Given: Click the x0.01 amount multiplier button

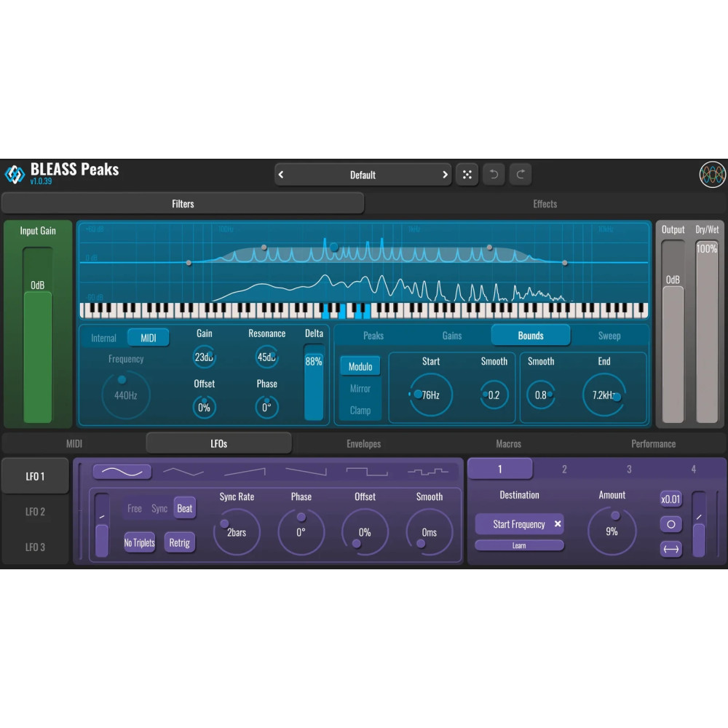Looking at the screenshot, I should (x=670, y=499).
